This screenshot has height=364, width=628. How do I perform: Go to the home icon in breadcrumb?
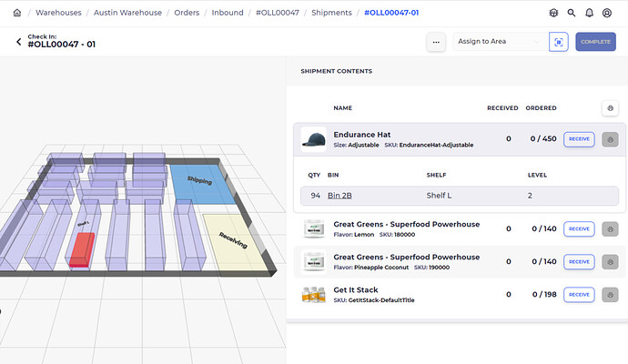[x=17, y=13]
